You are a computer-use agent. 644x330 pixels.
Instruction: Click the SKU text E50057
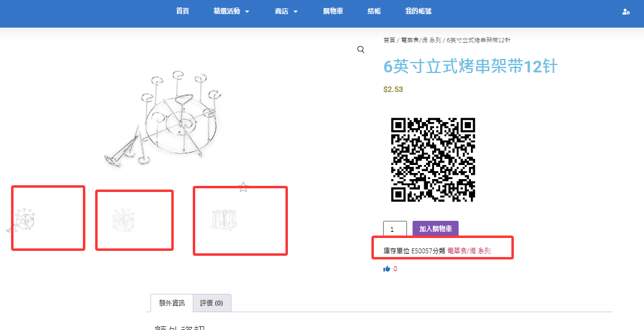tap(422, 251)
